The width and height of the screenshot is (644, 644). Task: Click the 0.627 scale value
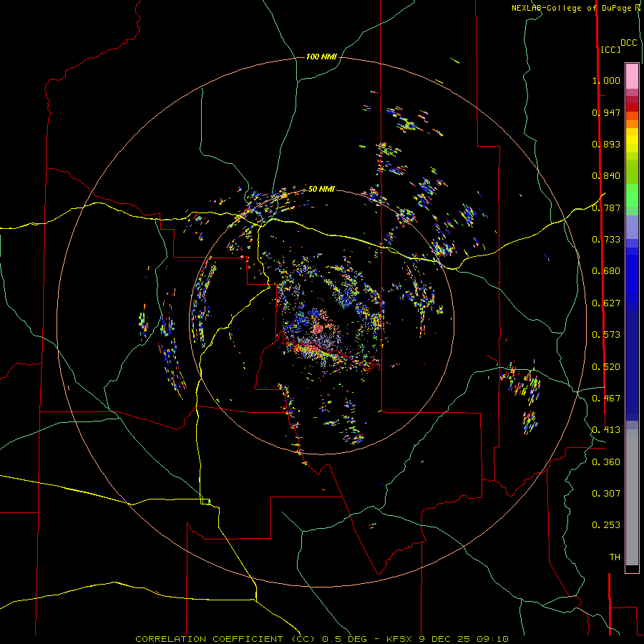pyautogui.click(x=606, y=303)
